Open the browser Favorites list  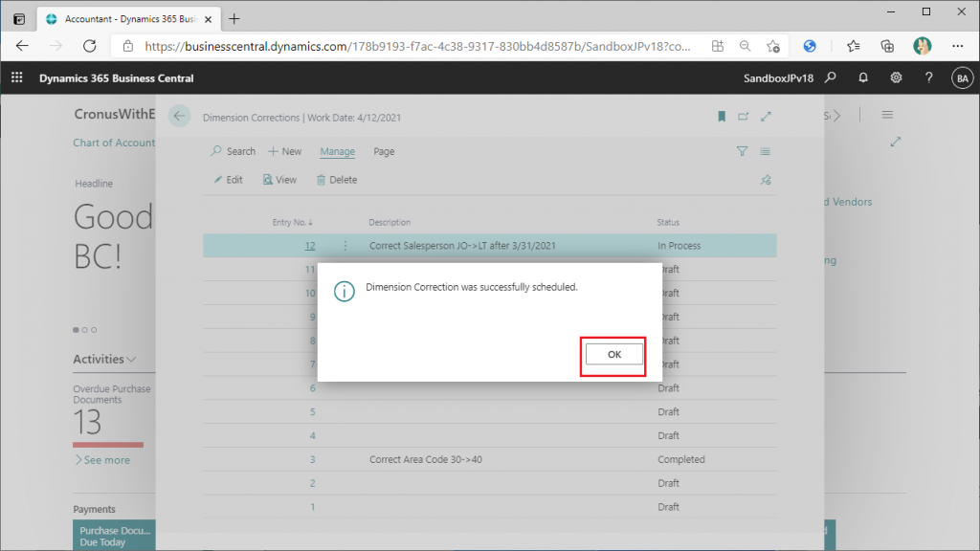pyautogui.click(x=853, y=46)
